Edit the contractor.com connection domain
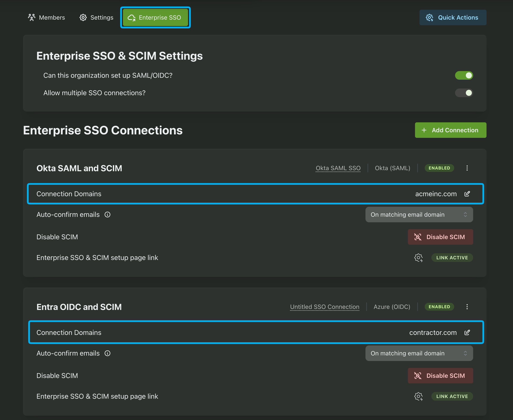This screenshot has height=420, width=513. [x=467, y=332]
